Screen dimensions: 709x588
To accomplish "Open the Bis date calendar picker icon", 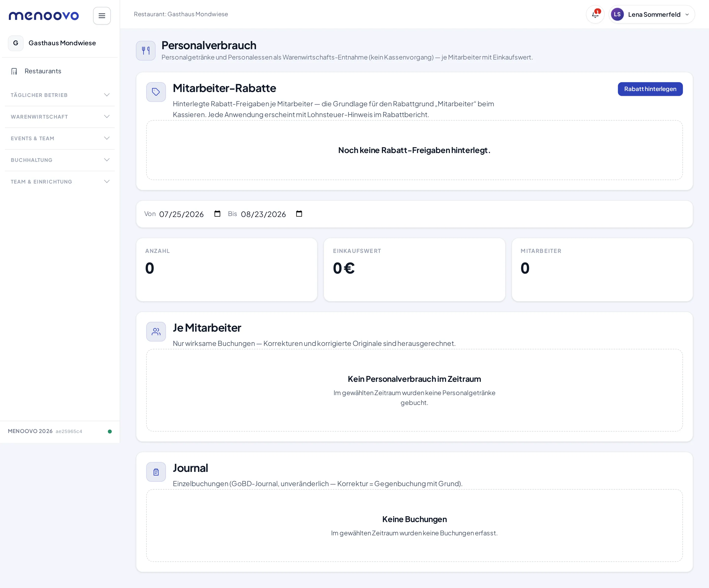I will 299,214.
